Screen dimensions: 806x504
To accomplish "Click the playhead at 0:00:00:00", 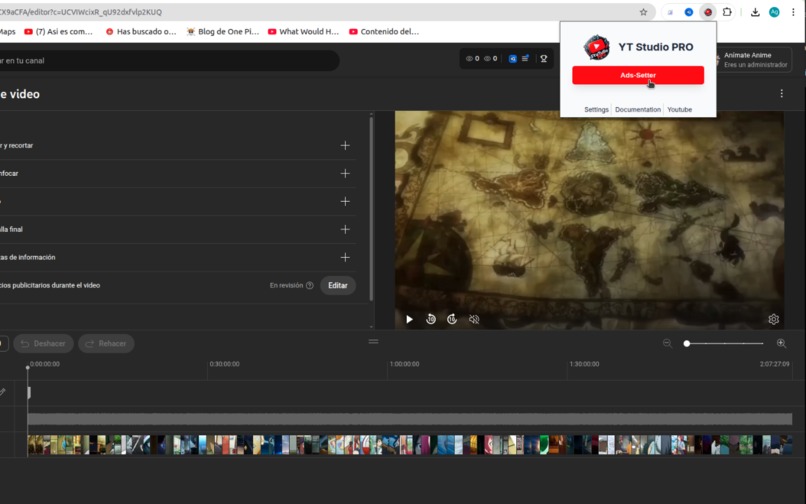I will pyautogui.click(x=28, y=367).
